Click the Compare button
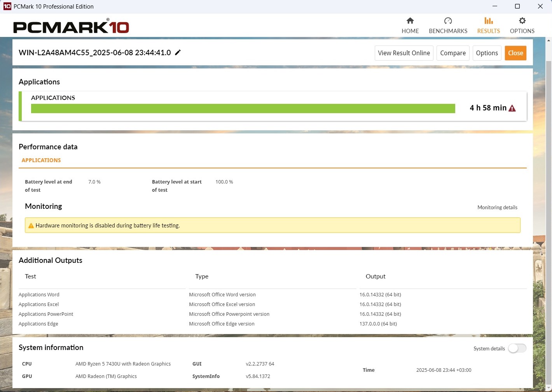The width and height of the screenshot is (552, 392). point(453,53)
